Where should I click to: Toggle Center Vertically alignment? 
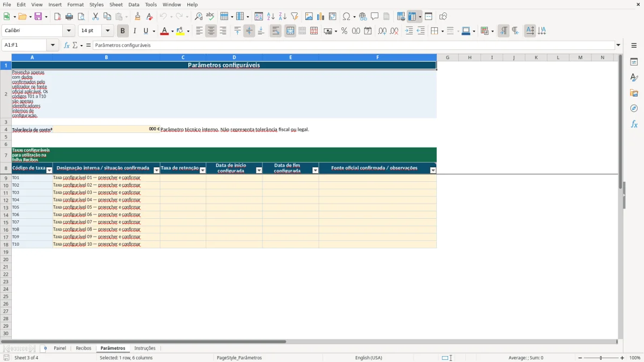tap(249, 31)
